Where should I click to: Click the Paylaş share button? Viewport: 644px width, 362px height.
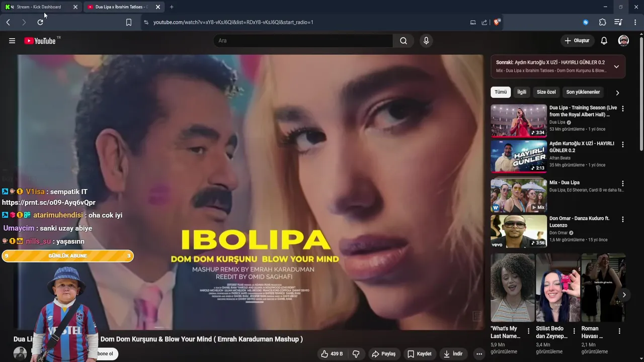point(383,354)
